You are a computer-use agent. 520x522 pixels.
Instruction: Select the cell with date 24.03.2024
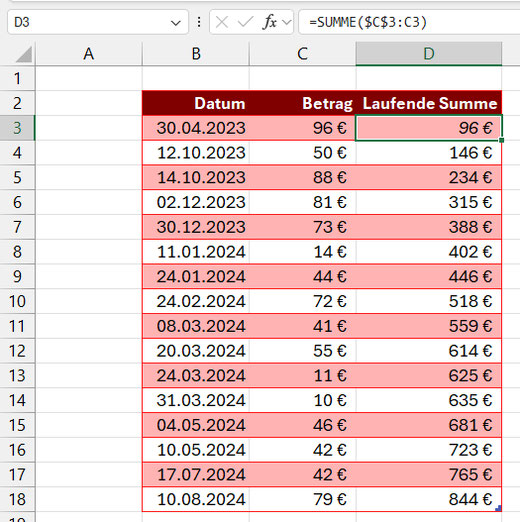click(x=196, y=376)
